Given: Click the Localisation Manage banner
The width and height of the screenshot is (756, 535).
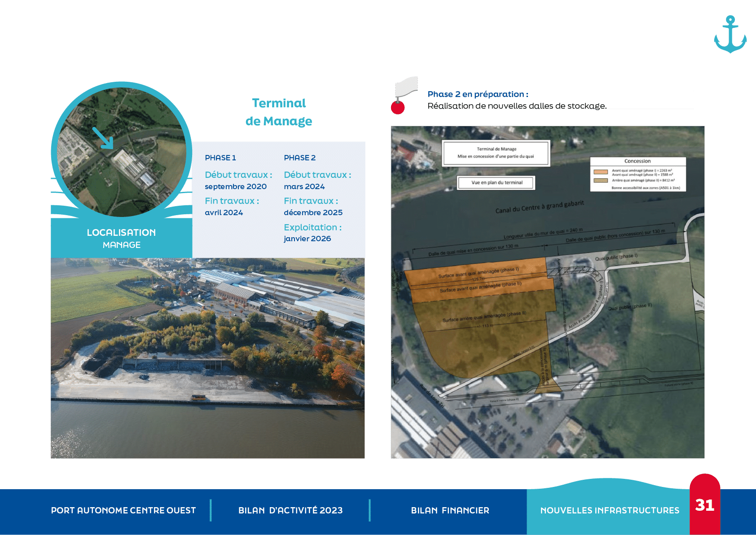Looking at the screenshot, I should 121,238.
